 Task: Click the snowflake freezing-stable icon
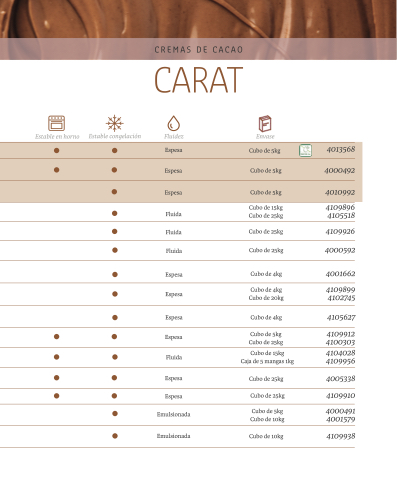[x=114, y=123]
